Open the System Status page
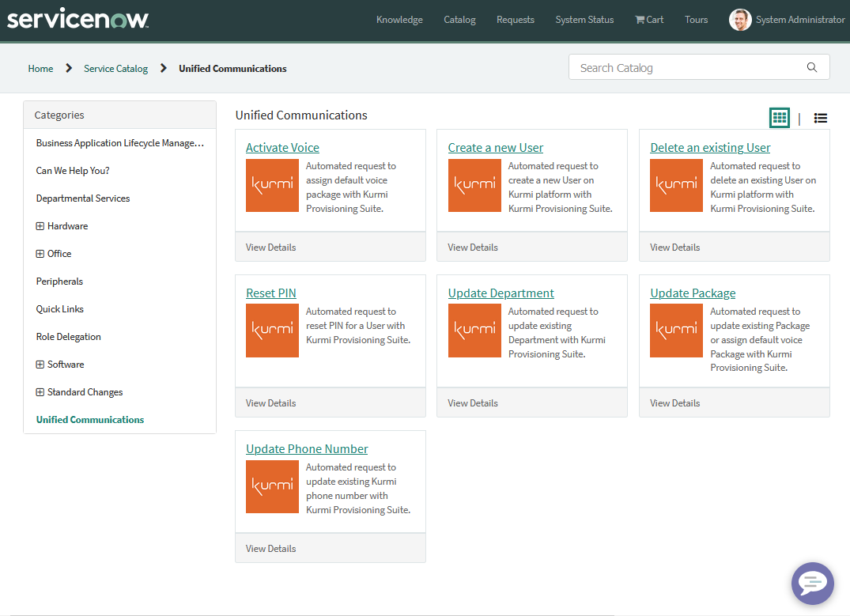Screen dimensions: 850x616 (x=584, y=20)
